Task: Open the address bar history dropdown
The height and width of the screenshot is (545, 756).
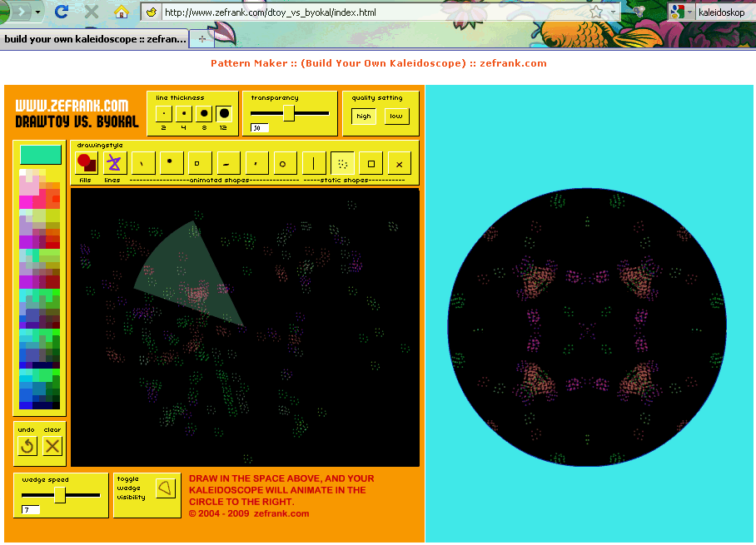Action: (x=614, y=12)
